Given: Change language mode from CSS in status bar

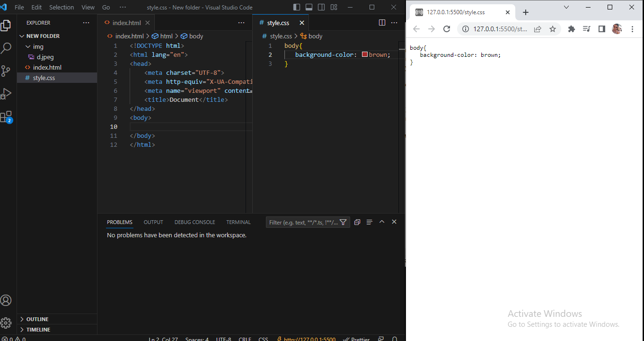Looking at the screenshot, I should pos(264,339).
